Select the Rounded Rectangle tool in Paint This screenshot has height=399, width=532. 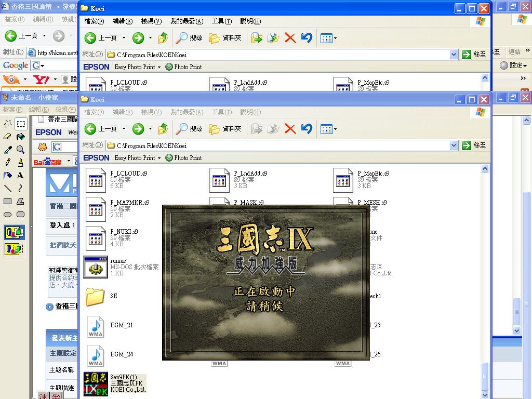(21, 214)
